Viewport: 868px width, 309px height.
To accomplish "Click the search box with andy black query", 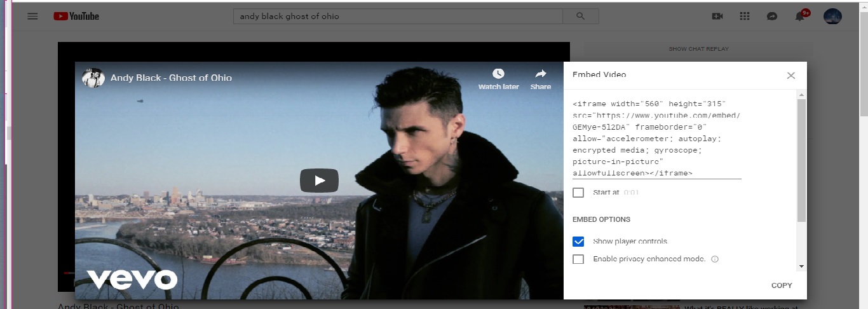I will point(398,16).
